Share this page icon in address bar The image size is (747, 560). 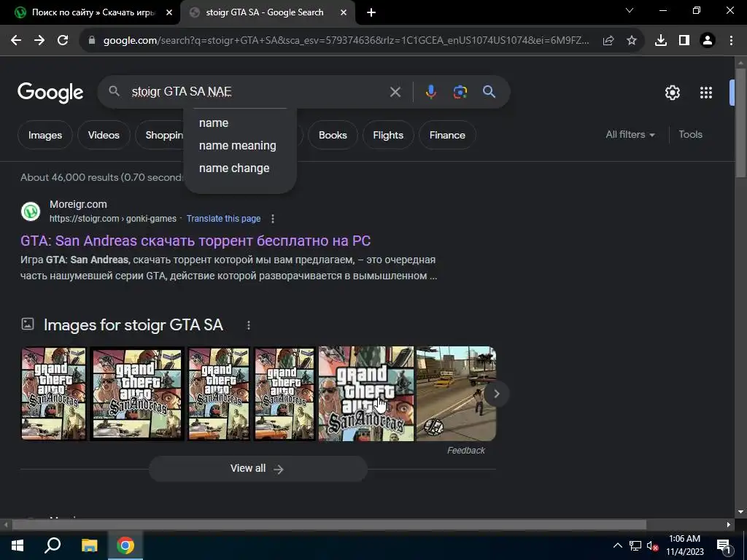pos(608,41)
